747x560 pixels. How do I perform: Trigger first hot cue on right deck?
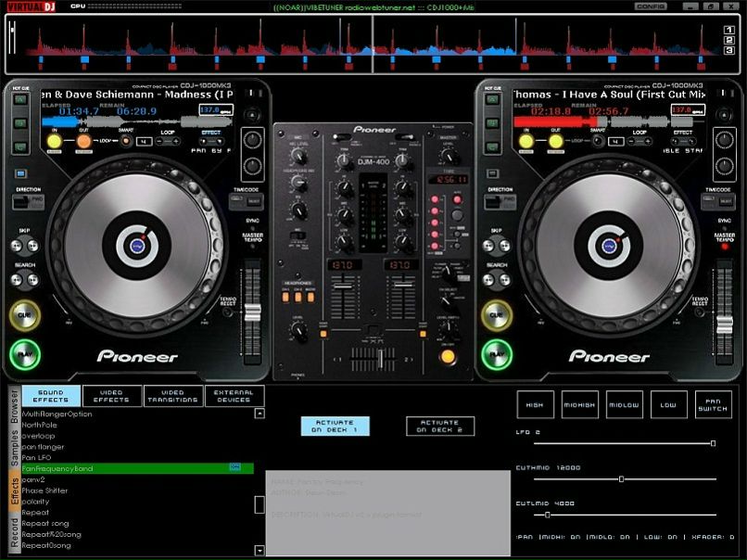[x=492, y=99]
